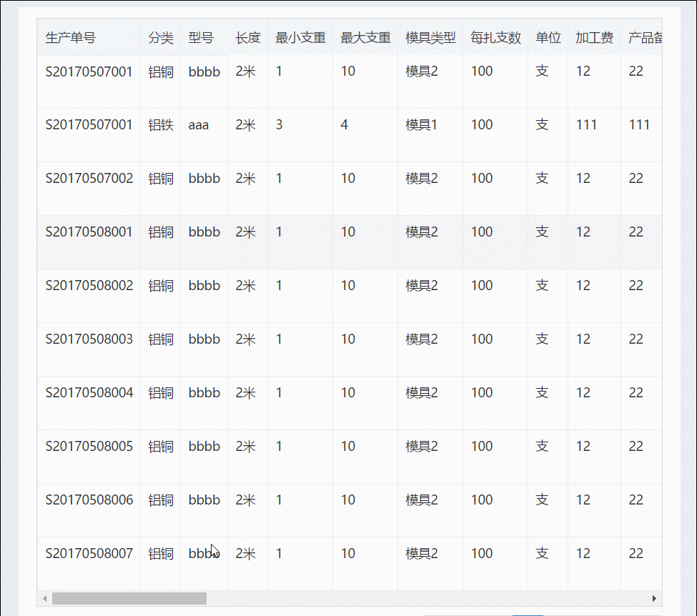The width and height of the screenshot is (697, 616).
Task: Click 加工费 value 12 in the S20170508001 row
Action: tap(583, 232)
